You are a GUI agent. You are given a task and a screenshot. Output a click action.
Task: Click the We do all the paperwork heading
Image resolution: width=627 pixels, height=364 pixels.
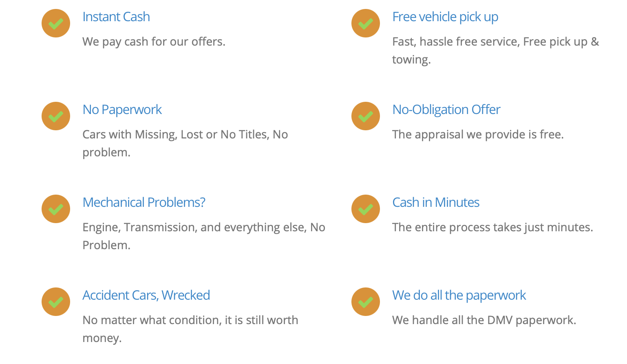[459, 296]
